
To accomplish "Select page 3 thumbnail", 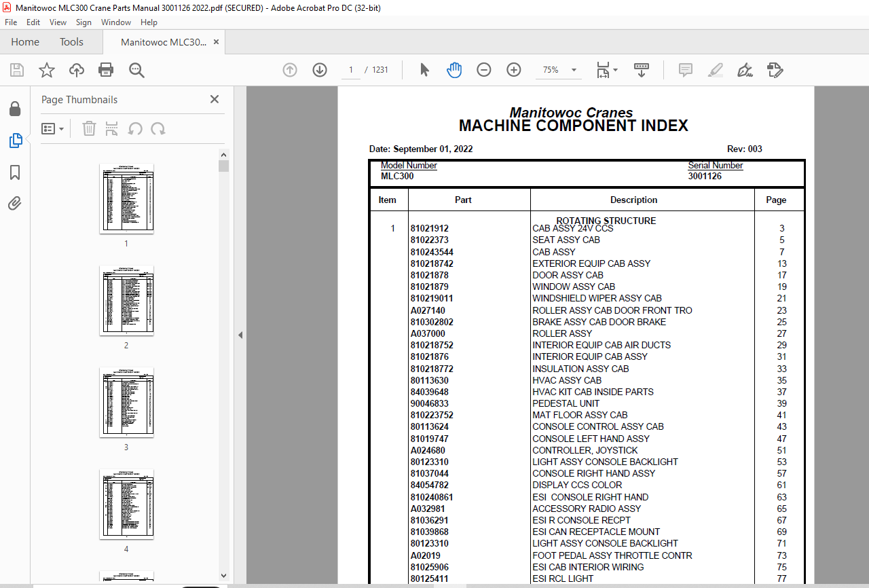I will [126, 402].
